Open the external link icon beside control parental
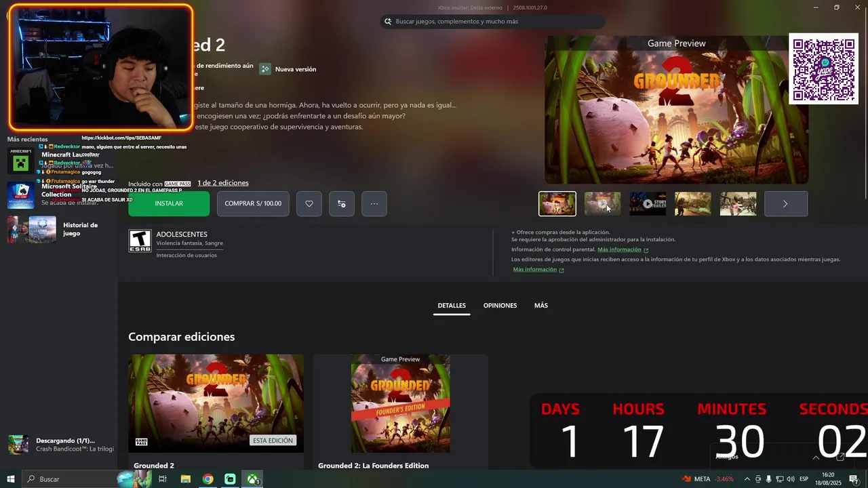The image size is (868, 488). pos(646,250)
